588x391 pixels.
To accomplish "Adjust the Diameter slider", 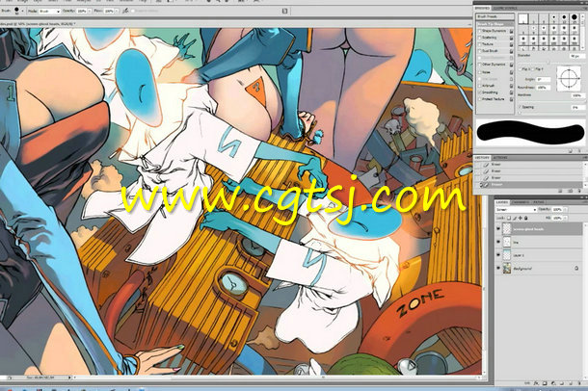I will pyautogui.click(x=550, y=62).
